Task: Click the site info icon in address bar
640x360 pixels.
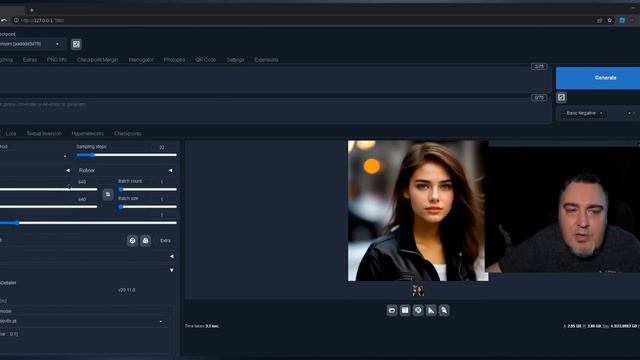Action: (16, 20)
